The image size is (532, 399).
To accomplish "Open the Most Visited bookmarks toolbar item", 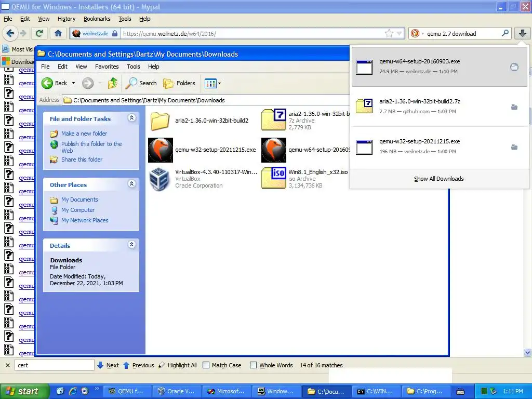I will (19, 49).
